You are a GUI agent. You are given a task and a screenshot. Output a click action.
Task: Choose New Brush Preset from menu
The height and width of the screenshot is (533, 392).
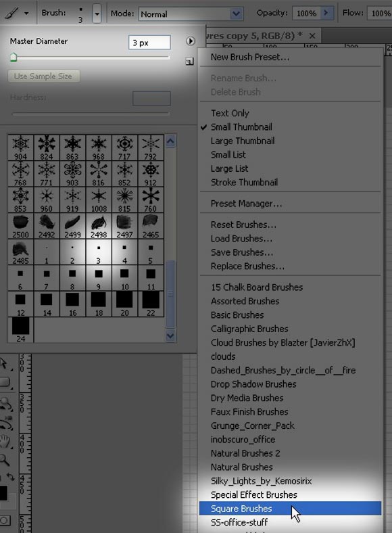pyautogui.click(x=249, y=57)
